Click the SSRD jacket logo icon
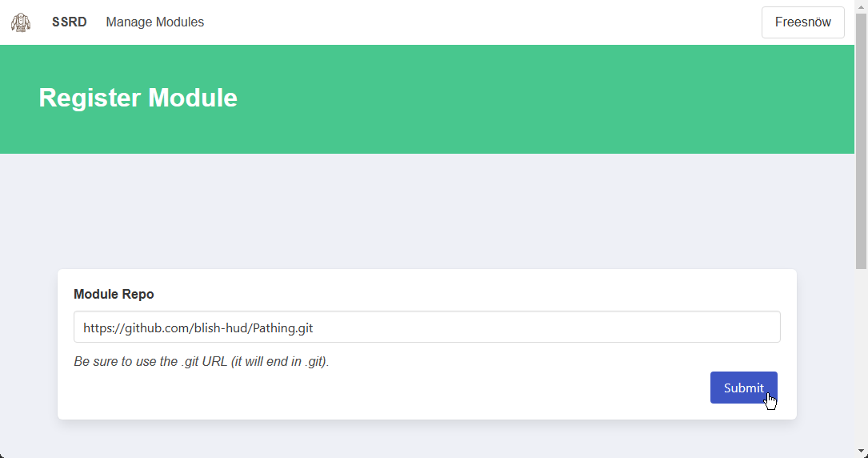 [x=21, y=22]
